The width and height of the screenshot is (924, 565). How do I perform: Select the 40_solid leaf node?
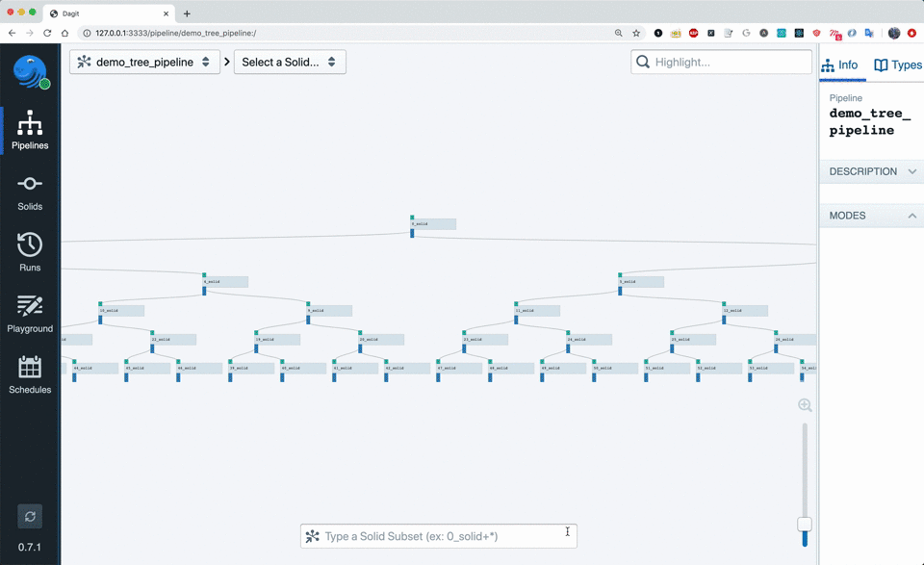(303, 369)
